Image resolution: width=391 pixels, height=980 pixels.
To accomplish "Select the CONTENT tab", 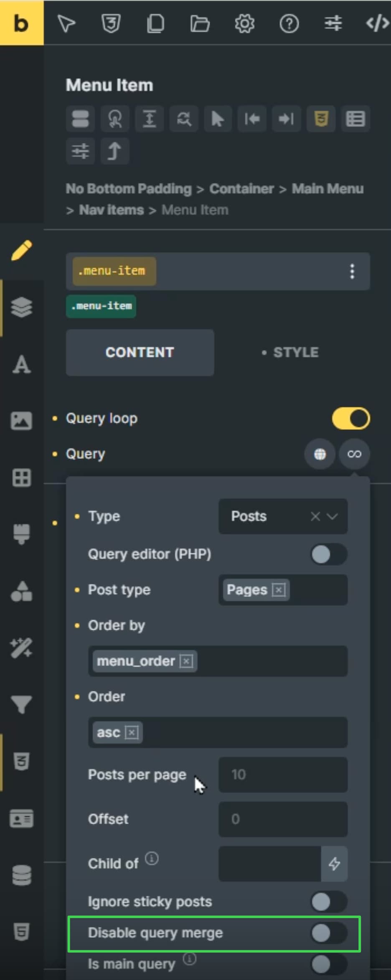I will pyautogui.click(x=140, y=353).
